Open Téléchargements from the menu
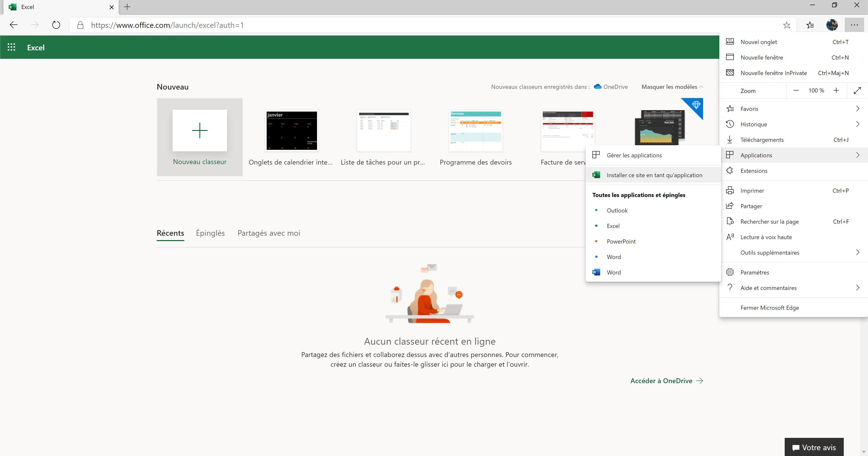The image size is (868, 456). 794,139
